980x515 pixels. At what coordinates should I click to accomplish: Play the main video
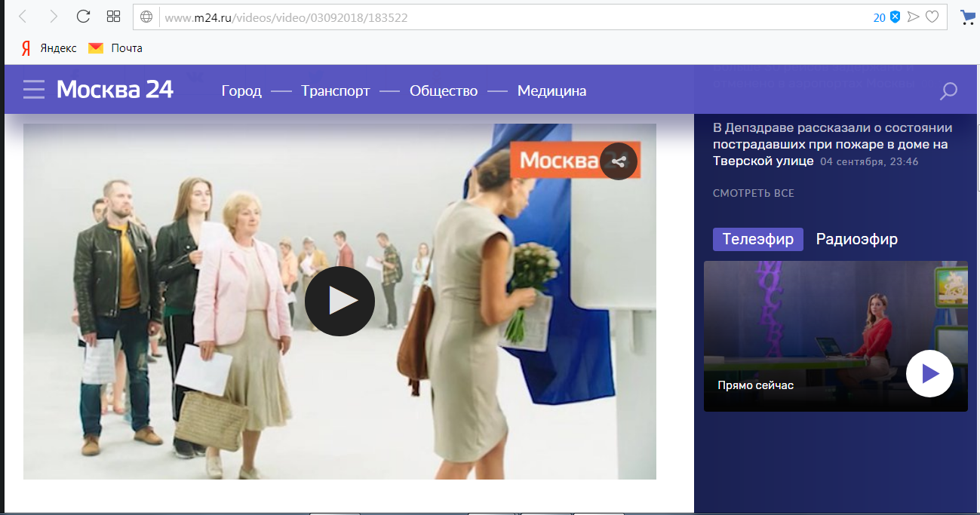pyautogui.click(x=339, y=301)
